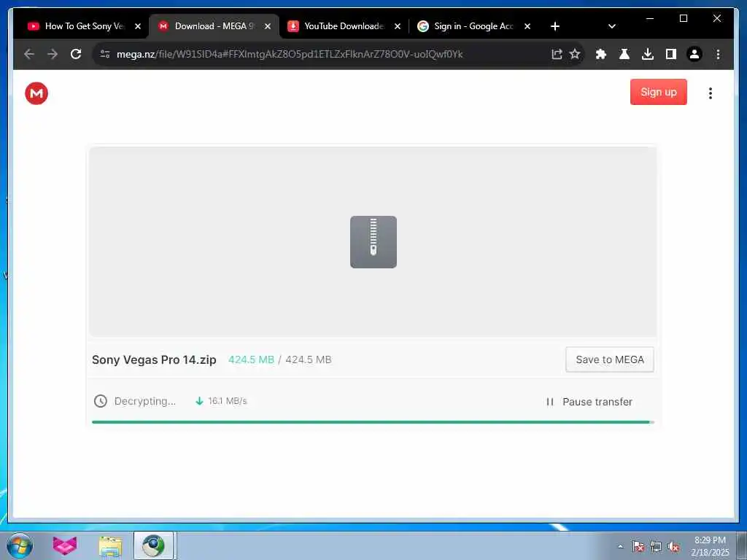This screenshot has height=560, width=747.
Task: Open the pink cat taskbar app
Action: pyautogui.click(x=65, y=545)
